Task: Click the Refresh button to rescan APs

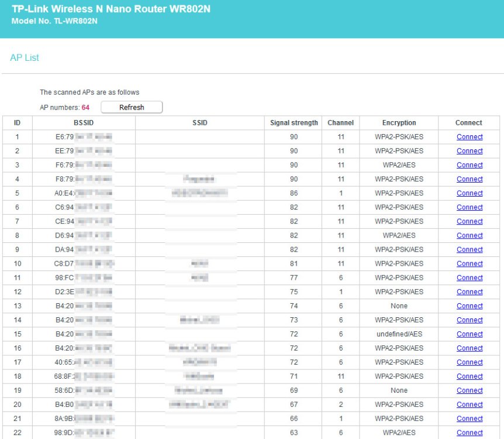Action: 132,107
